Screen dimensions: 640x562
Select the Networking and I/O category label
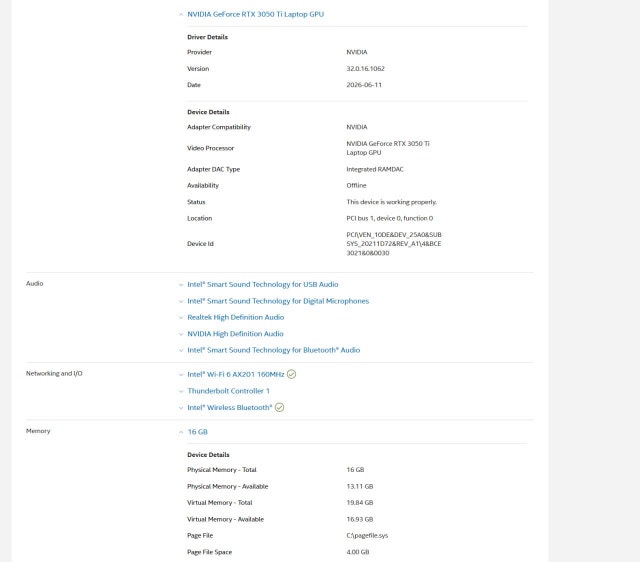click(x=54, y=373)
